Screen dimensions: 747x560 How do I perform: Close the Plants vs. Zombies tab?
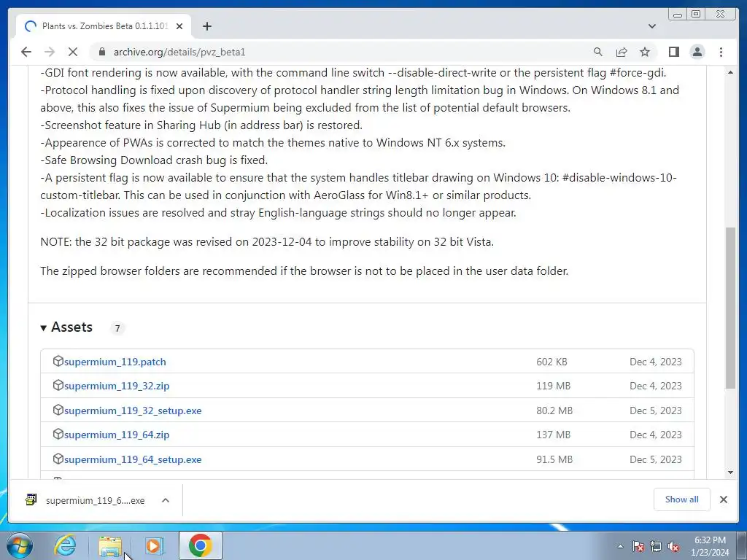tap(179, 26)
